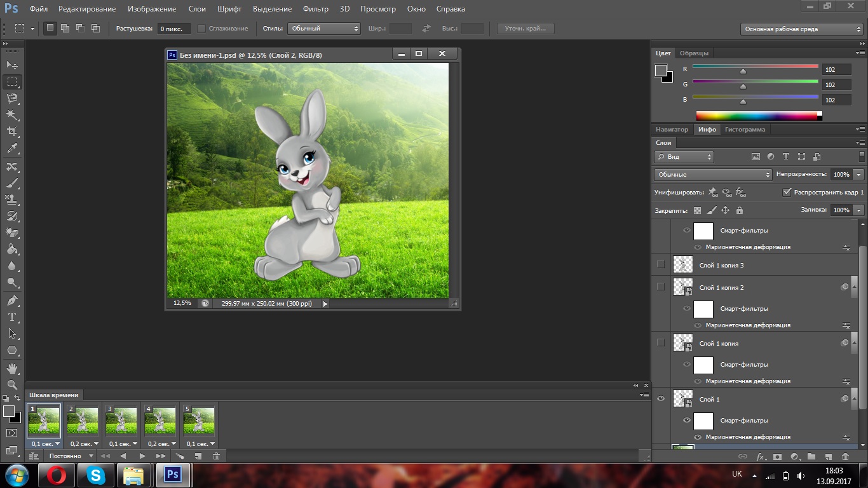The image size is (868, 488).
Task: Switch to the Гистограмма tab
Action: point(745,130)
